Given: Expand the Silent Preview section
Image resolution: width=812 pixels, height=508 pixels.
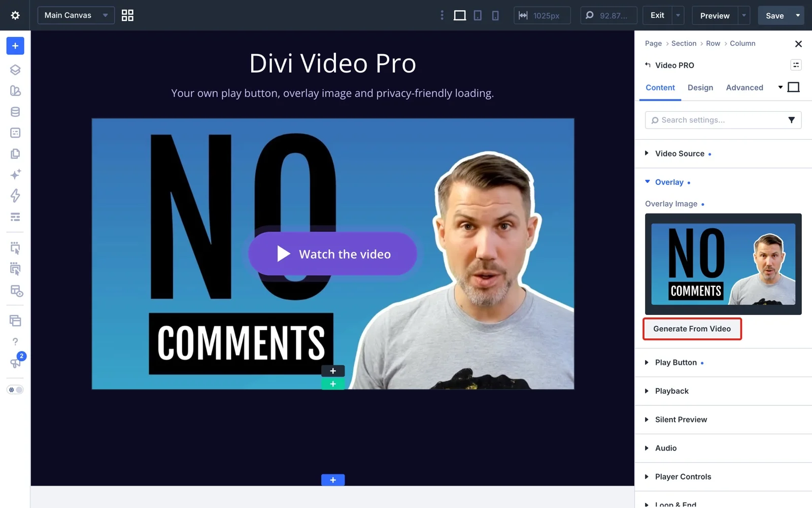Looking at the screenshot, I should click(x=723, y=420).
